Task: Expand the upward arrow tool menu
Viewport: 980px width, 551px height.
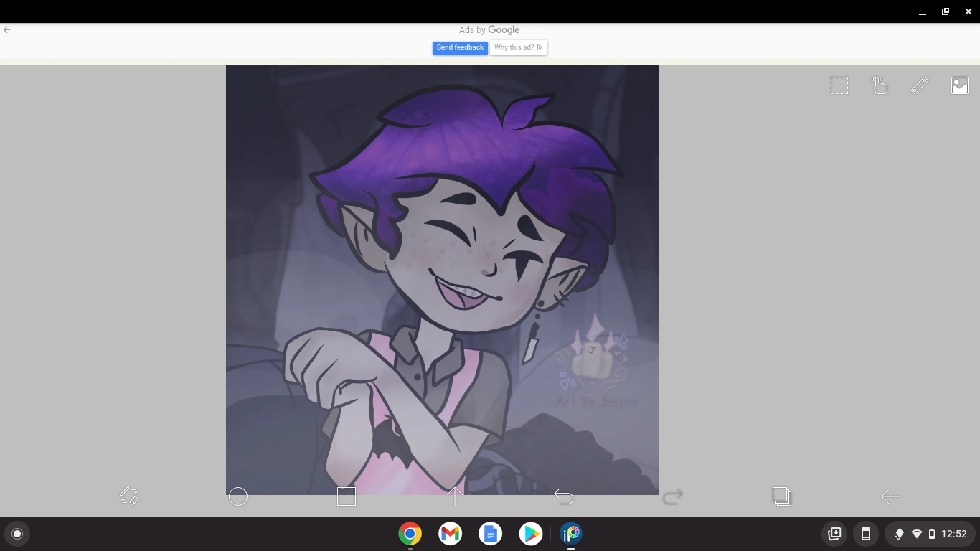Action: [455, 496]
